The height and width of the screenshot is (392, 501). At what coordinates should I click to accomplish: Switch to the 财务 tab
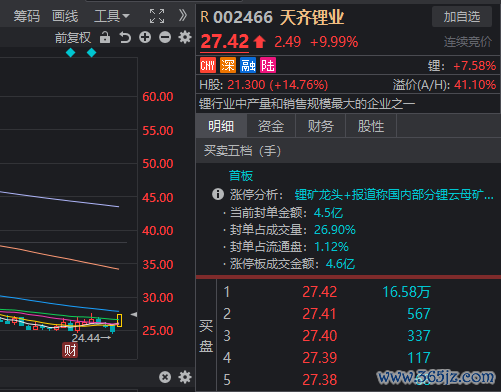[x=320, y=126]
